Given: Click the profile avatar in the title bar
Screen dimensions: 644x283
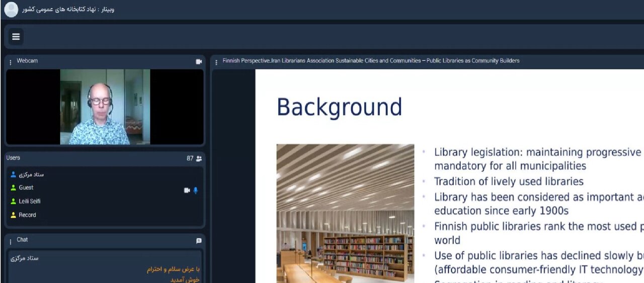Looking at the screenshot, I should point(11,10).
